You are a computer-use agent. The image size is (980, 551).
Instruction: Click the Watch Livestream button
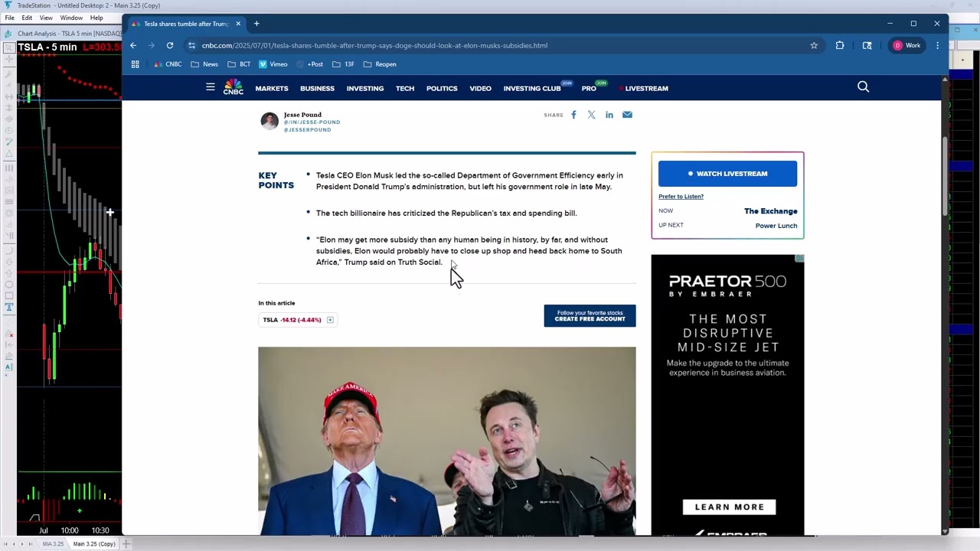click(727, 174)
